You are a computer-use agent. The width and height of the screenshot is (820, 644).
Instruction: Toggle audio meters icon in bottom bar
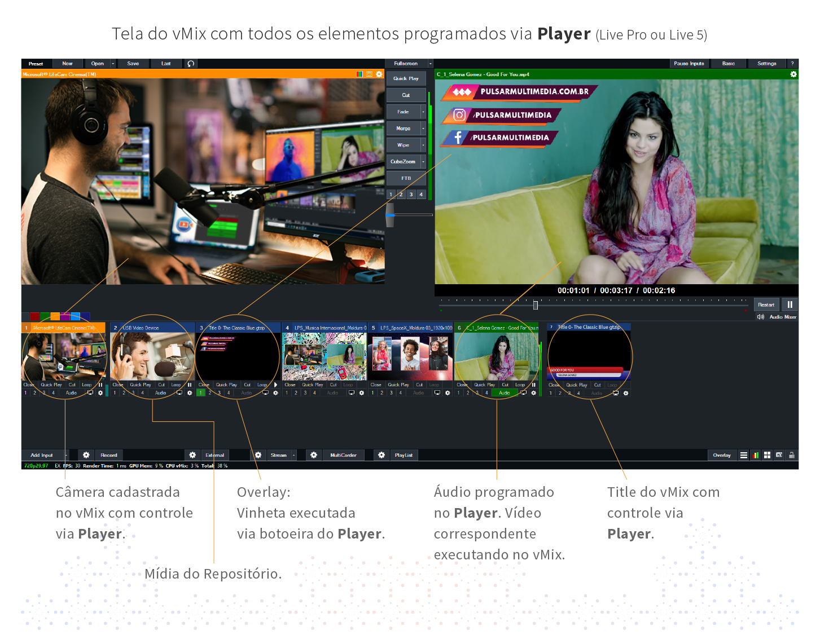(756, 455)
